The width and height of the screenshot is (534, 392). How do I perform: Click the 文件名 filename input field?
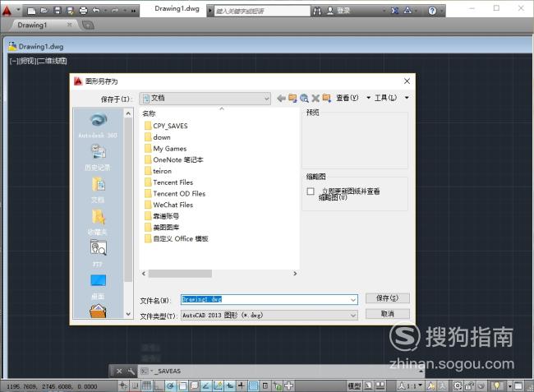pos(269,300)
